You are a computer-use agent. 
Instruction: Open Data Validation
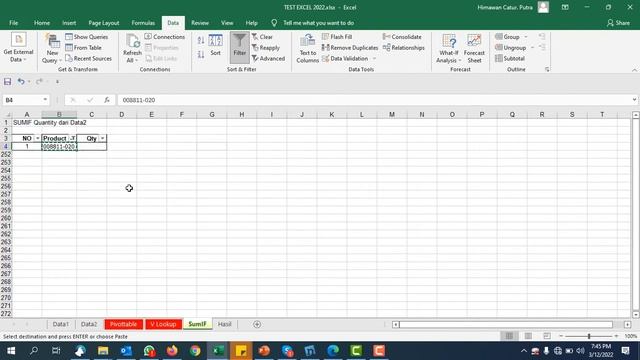click(345, 58)
